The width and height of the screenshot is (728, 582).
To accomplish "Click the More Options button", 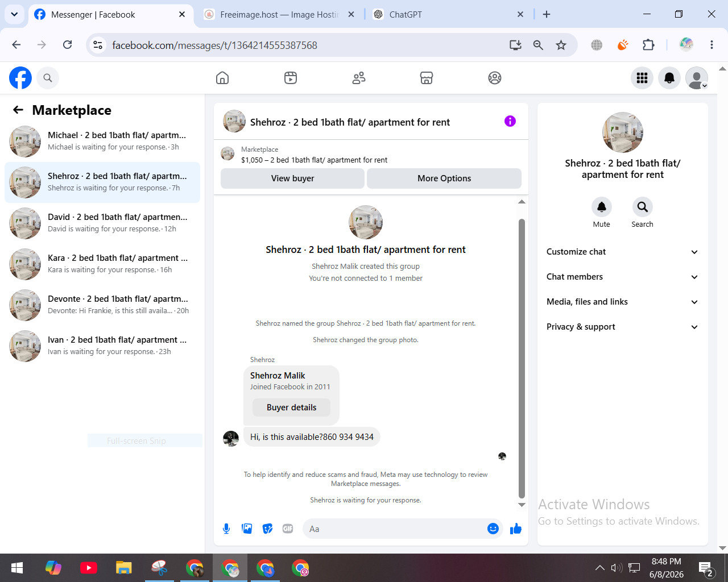I will 444,178.
